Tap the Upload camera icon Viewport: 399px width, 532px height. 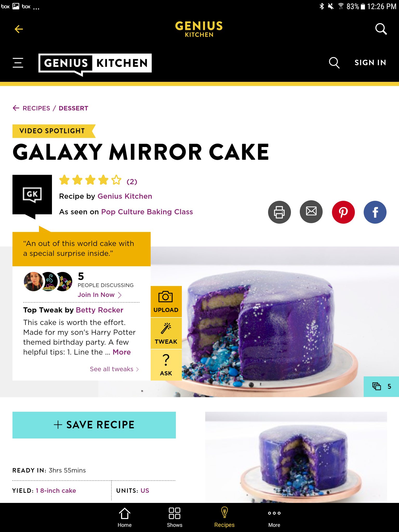point(166,302)
